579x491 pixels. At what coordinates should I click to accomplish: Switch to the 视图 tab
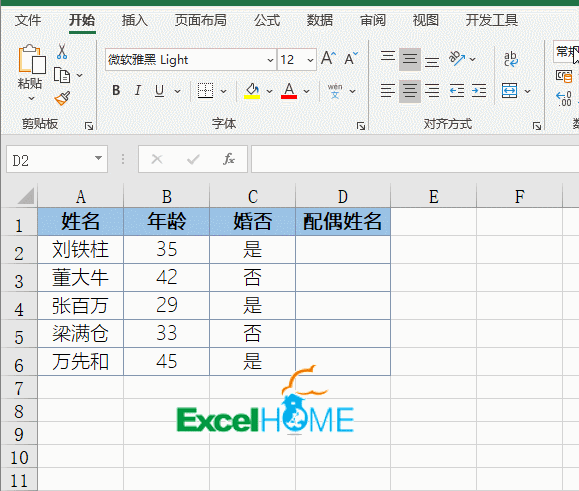tap(426, 20)
